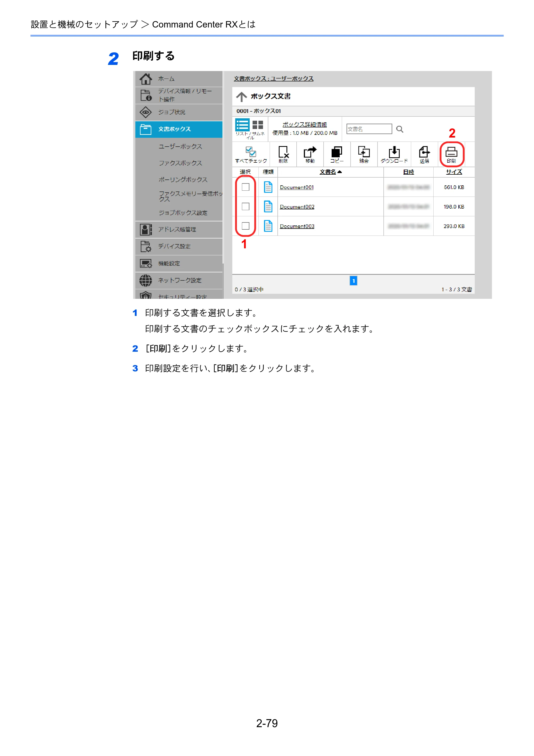
Task: Click 使用量 : 1.0 MB / 200.0 MB text
Action: (305, 133)
